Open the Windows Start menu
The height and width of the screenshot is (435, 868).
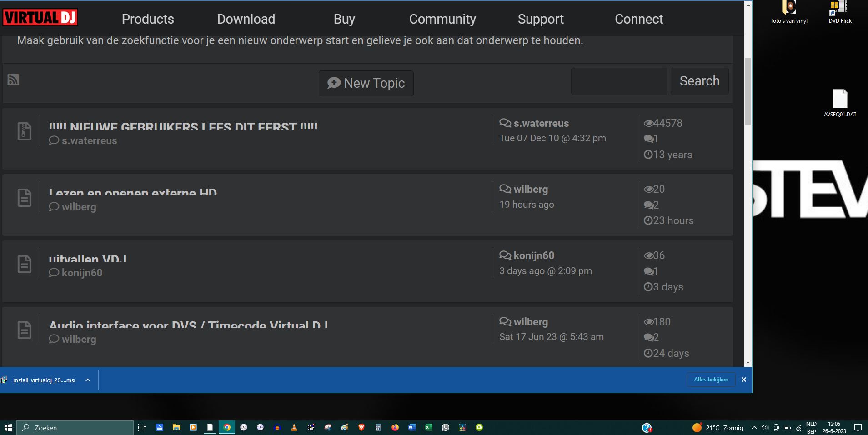(8, 428)
